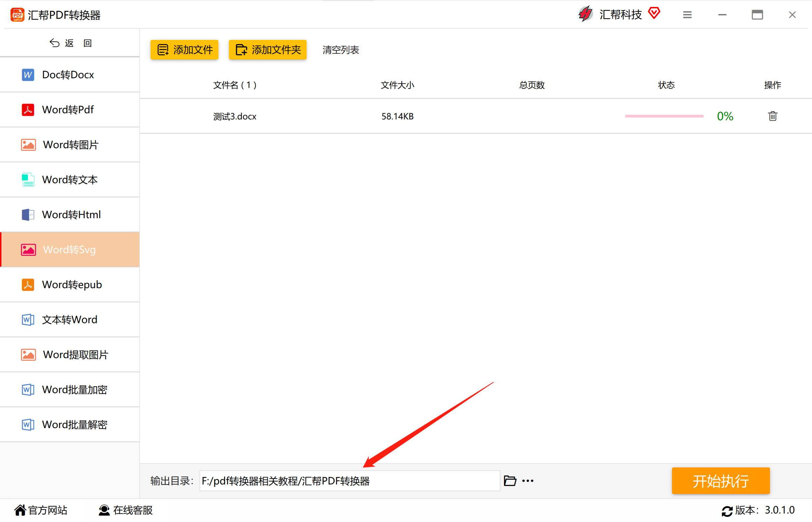The height and width of the screenshot is (522, 812).
Task: Choose Word转Html in the sidebar
Action: point(70,215)
